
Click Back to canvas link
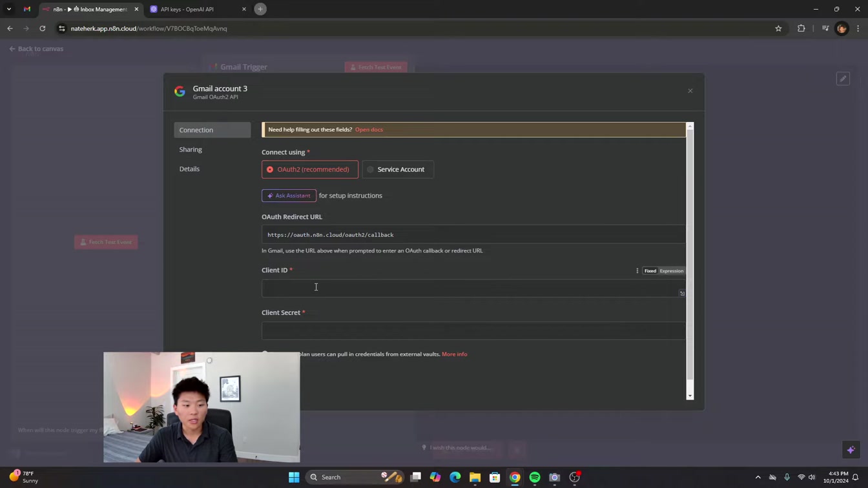(x=36, y=48)
